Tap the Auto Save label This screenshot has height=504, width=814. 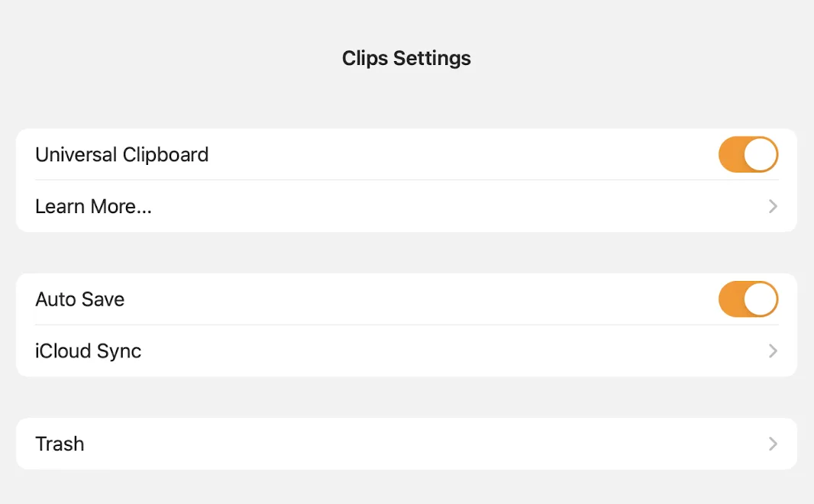coord(79,299)
